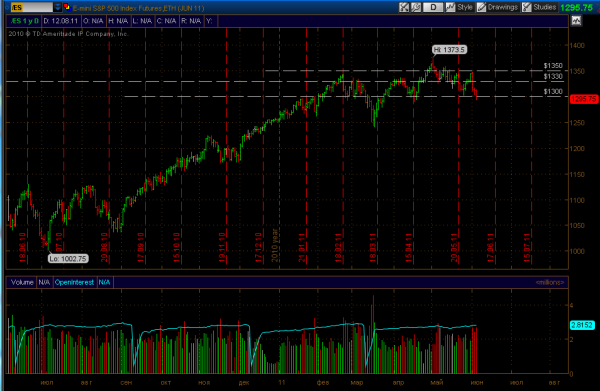Click the red 1295.75 price axis tag

[584, 99]
